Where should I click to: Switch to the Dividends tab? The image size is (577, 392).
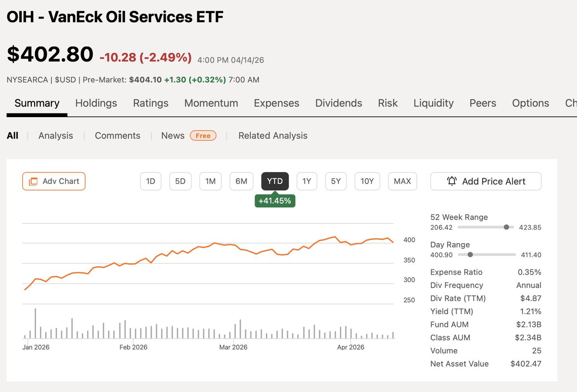click(339, 103)
